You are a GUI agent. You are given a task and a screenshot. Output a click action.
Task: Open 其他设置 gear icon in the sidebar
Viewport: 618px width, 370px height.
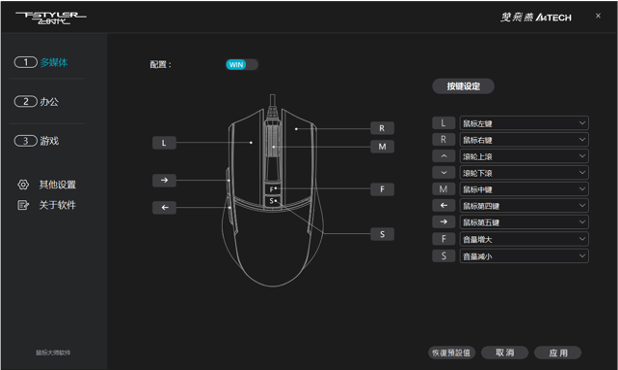pos(23,184)
